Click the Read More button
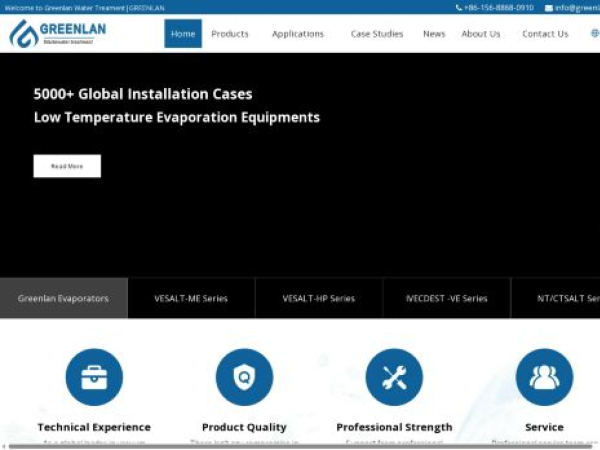This screenshot has height=450, width=600. pyautogui.click(x=67, y=166)
